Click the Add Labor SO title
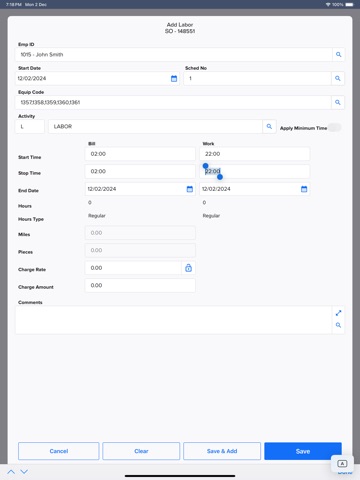This screenshot has height=480, width=360. pos(180,28)
